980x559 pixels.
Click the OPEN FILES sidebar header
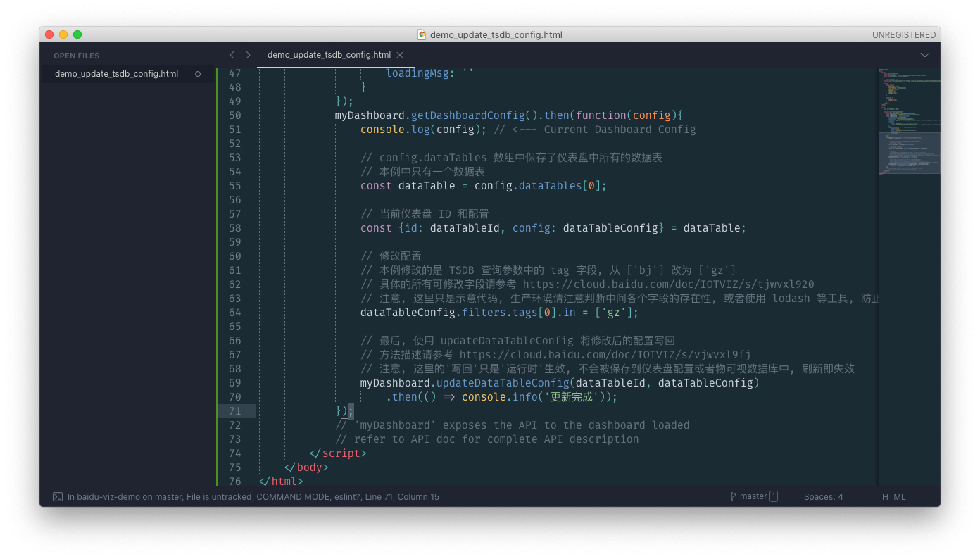pyautogui.click(x=77, y=56)
